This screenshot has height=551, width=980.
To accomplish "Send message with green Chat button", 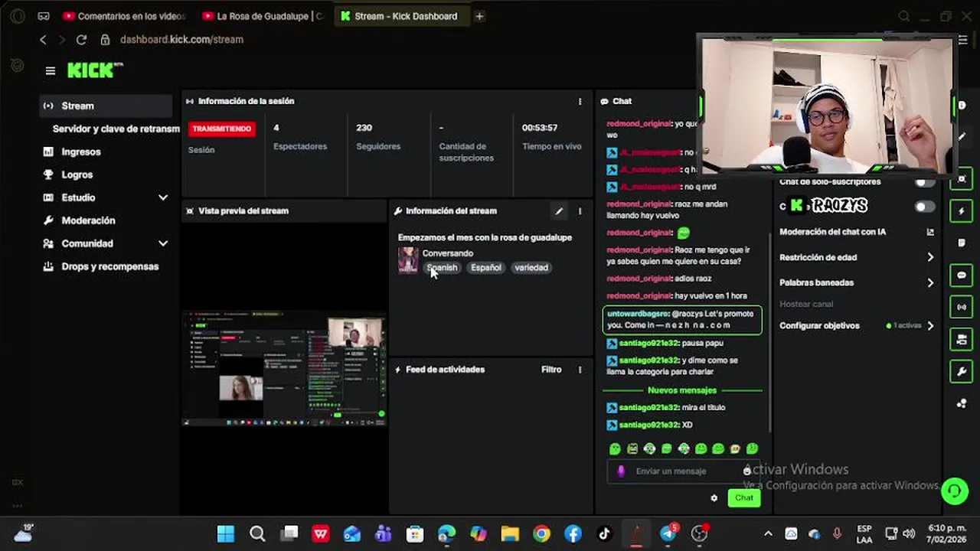I will [x=744, y=498].
